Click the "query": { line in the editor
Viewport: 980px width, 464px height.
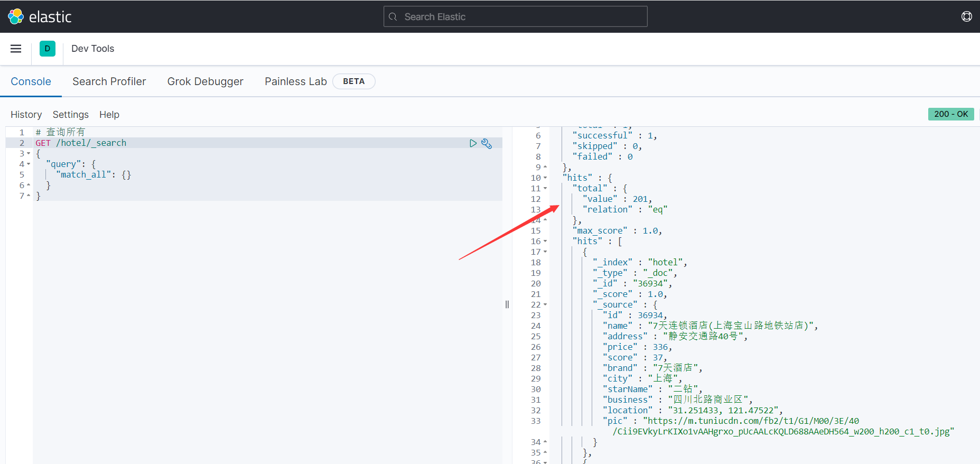click(x=71, y=164)
